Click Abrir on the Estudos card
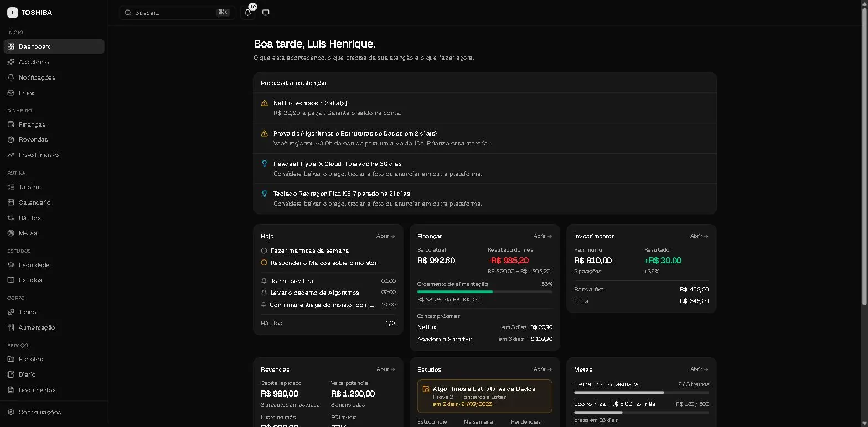 click(x=543, y=369)
